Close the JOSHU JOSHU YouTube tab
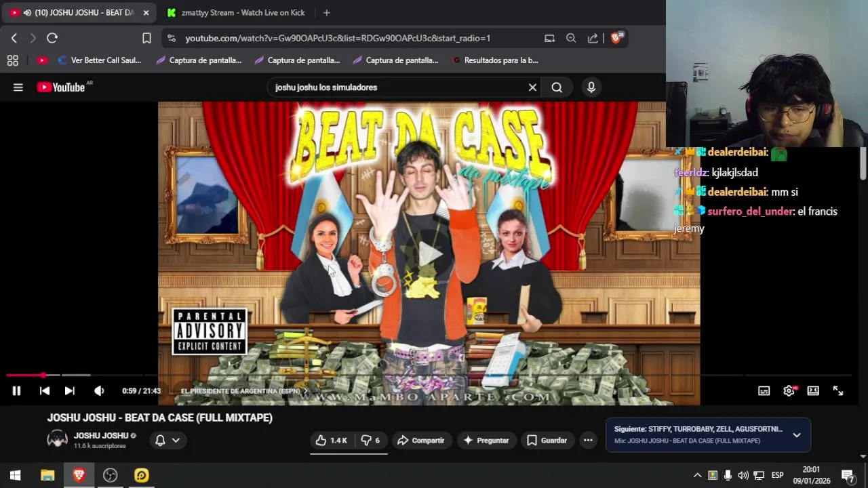Screen dimensions: 868x488 click(x=146, y=13)
